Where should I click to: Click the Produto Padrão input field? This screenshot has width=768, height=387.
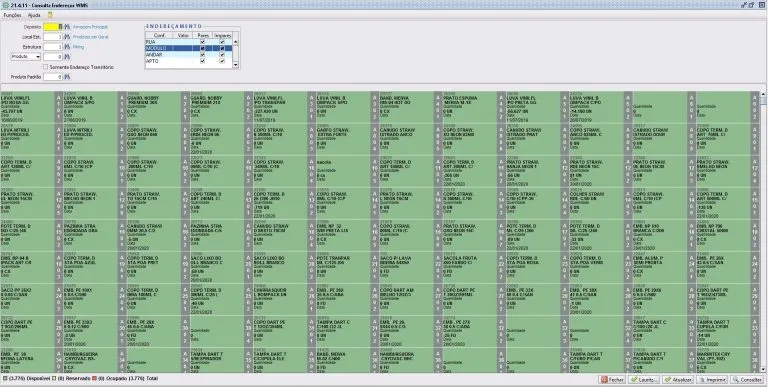pyautogui.click(x=52, y=77)
